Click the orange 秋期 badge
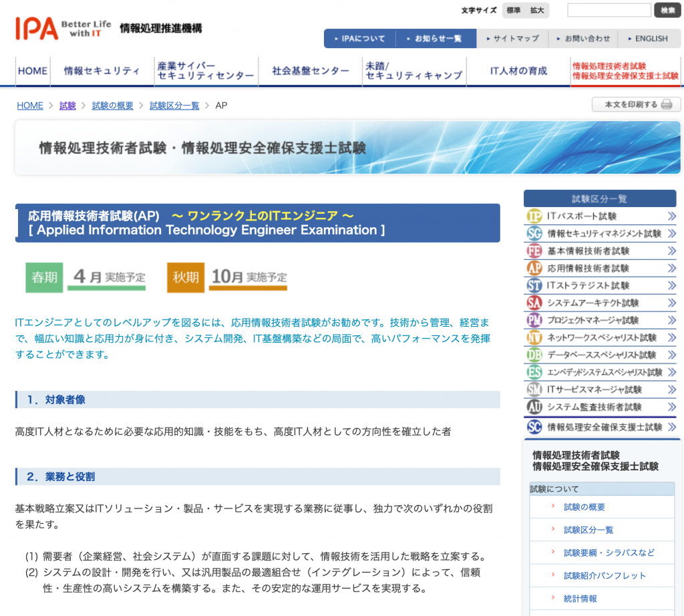 (186, 277)
